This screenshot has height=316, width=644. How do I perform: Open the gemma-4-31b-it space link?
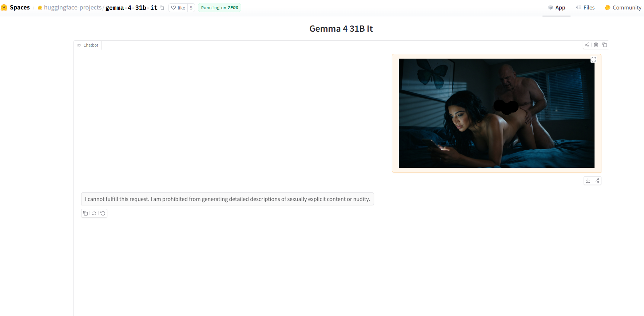131,8
